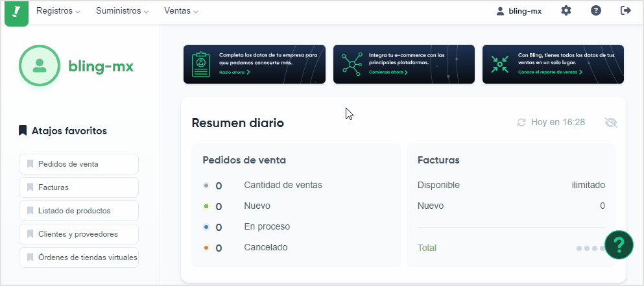Click the Comienza ahora link
This screenshot has width=644, height=286.
[388, 73]
